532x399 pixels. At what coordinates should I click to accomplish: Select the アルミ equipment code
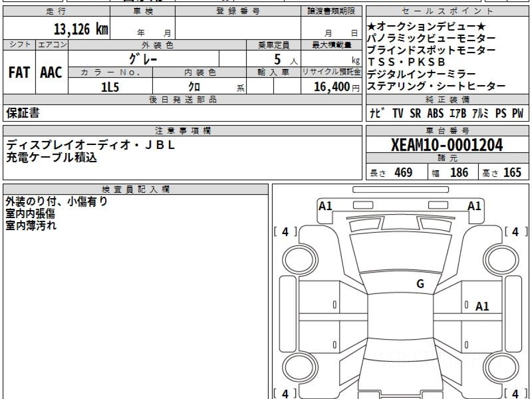481,113
